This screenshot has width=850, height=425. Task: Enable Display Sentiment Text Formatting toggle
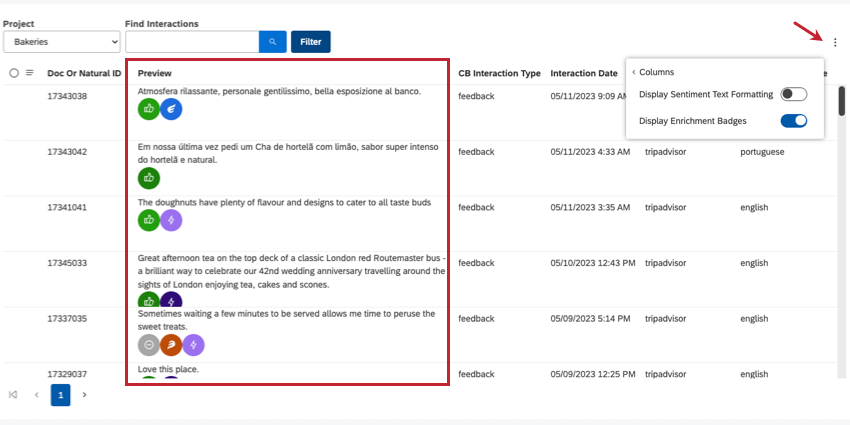pyautogui.click(x=794, y=94)
